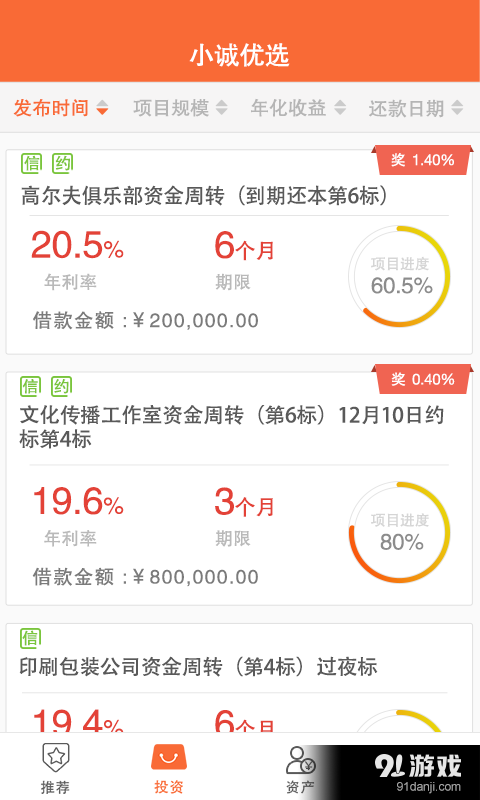The image size is (480, 800).
Task: Tap the 信 badge on golf club loan
Action: [x=31, y=163]
